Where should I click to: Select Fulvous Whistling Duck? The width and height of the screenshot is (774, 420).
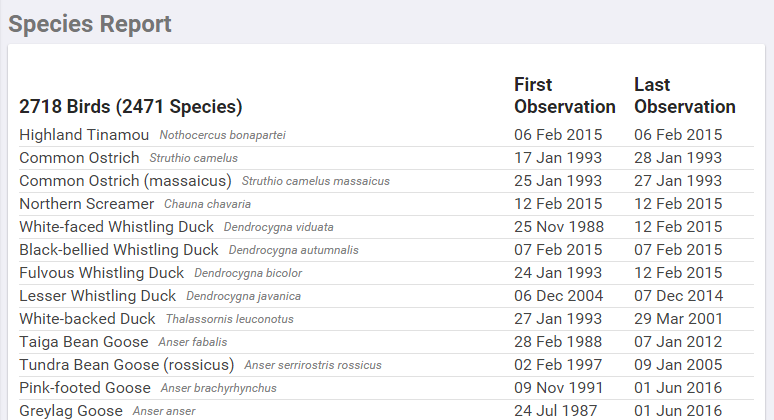click(x=101, y=273)
